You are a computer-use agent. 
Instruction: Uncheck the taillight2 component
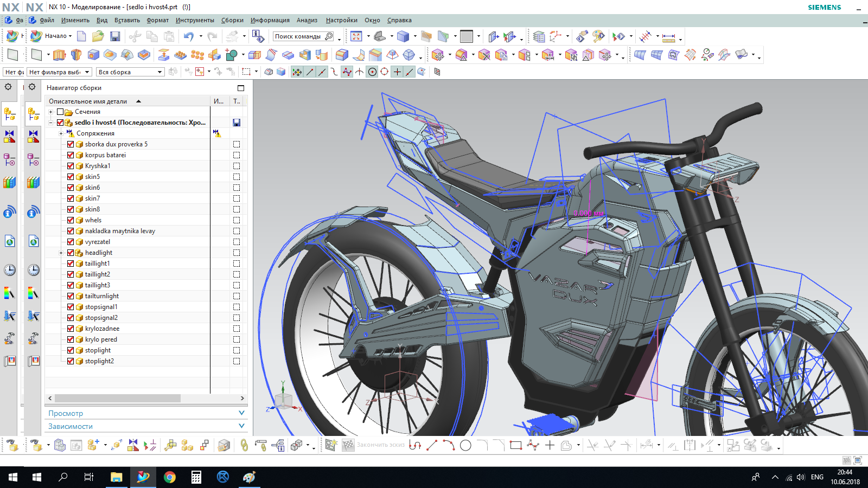click(x=71, y=274)
